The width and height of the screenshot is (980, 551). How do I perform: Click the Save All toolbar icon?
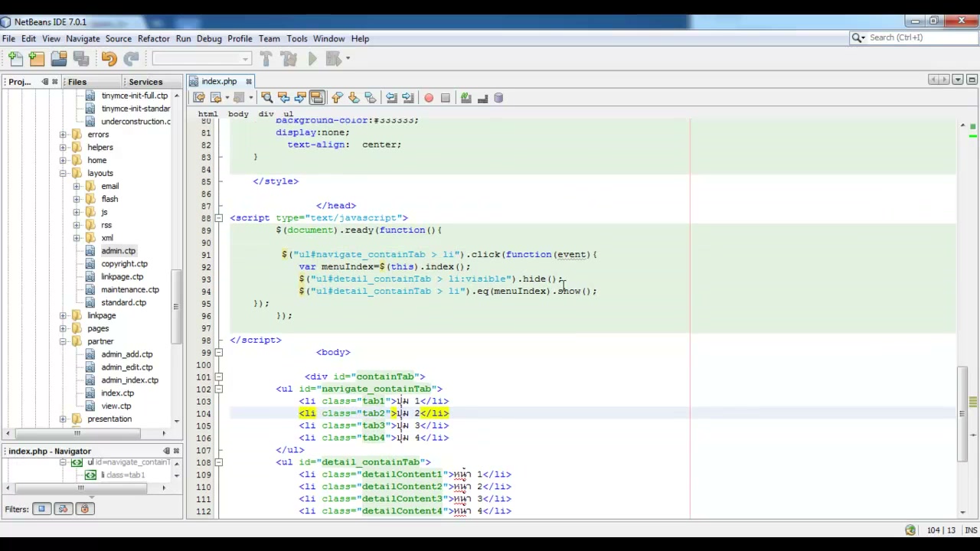(80, 58)
